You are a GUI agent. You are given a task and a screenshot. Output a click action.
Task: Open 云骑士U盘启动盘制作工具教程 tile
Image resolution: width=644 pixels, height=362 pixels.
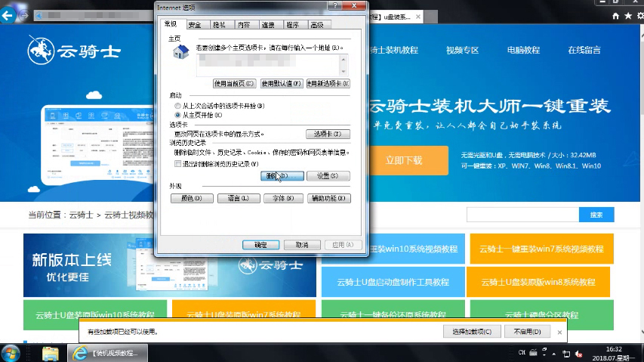pos(393,282)
